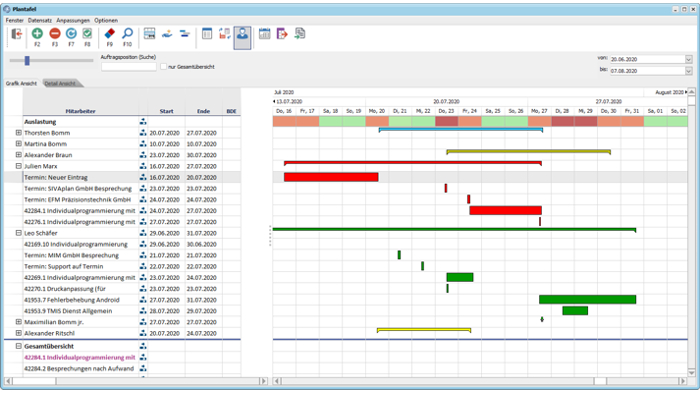Click the assignment icon in Martina Bomm row
This screenshot has height=394, width=700.
[x=143, y=144]
